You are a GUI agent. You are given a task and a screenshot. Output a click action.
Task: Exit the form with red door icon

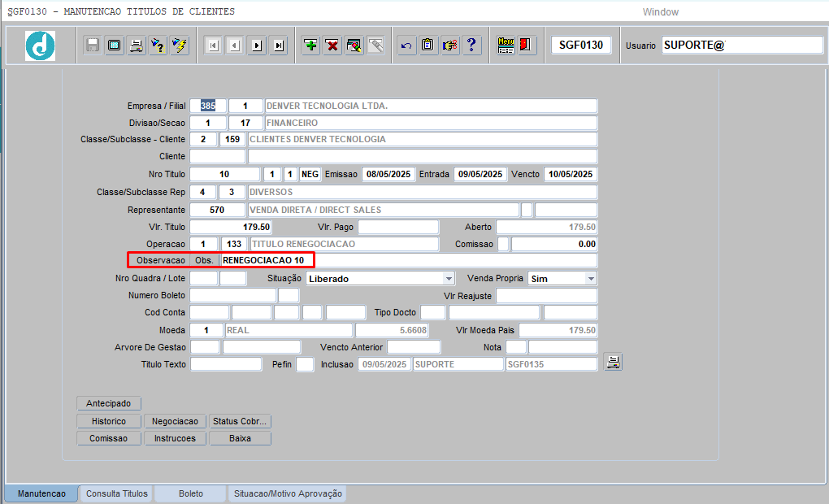(x=526, y=46)
